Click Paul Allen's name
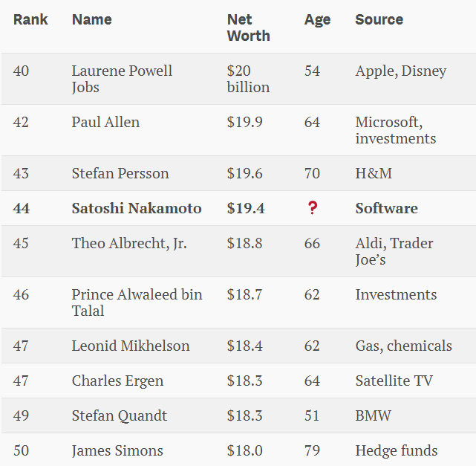Screen dimensions: 476x466 point(105,122)
